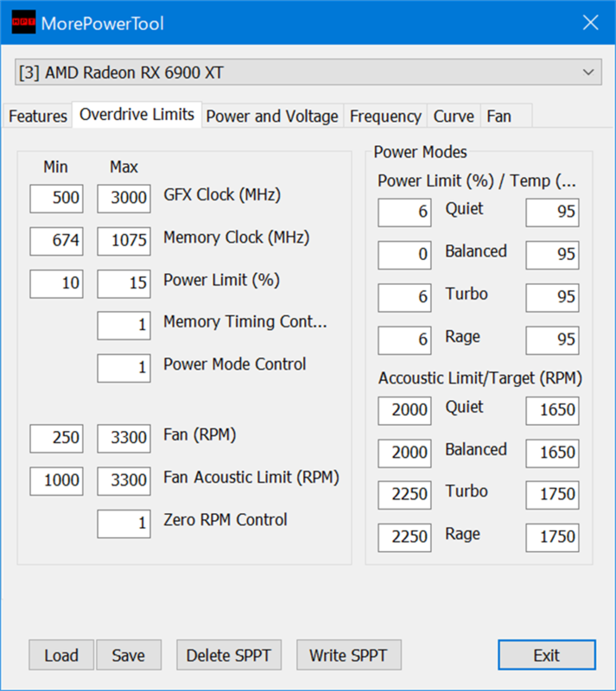Click the Load button
This screenshot has width=616, height=691.
coord(61,656)
